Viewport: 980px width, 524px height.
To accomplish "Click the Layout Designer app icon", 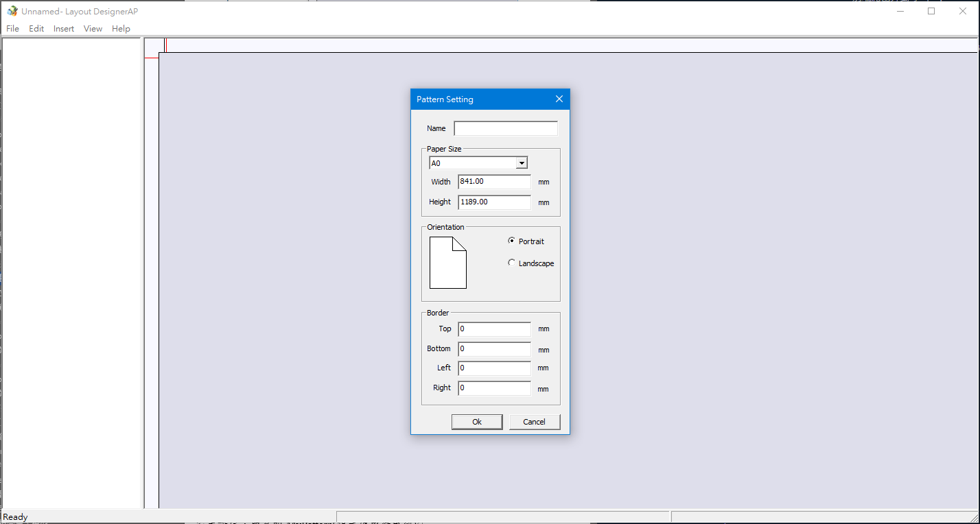I will coord(12,11).
